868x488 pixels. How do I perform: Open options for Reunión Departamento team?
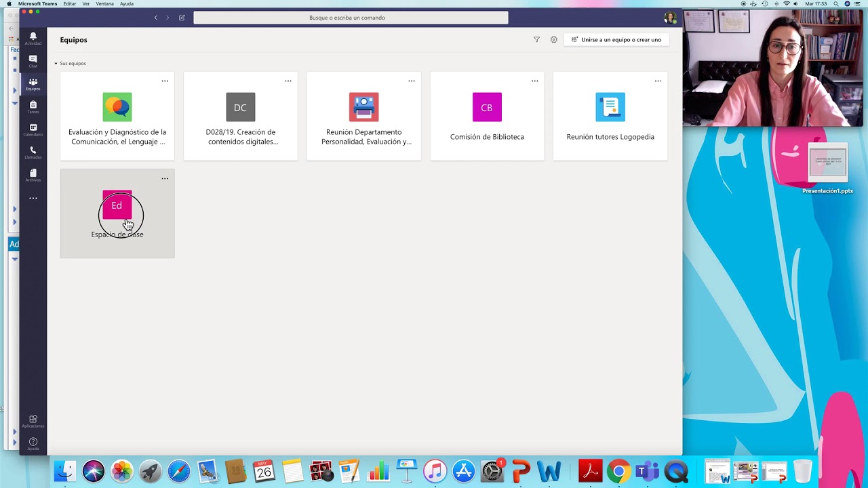pos(412,81)
